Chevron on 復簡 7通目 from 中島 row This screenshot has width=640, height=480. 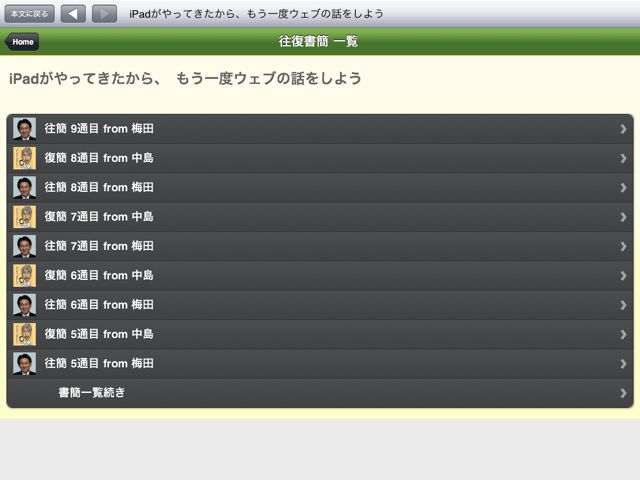(623, 218)
